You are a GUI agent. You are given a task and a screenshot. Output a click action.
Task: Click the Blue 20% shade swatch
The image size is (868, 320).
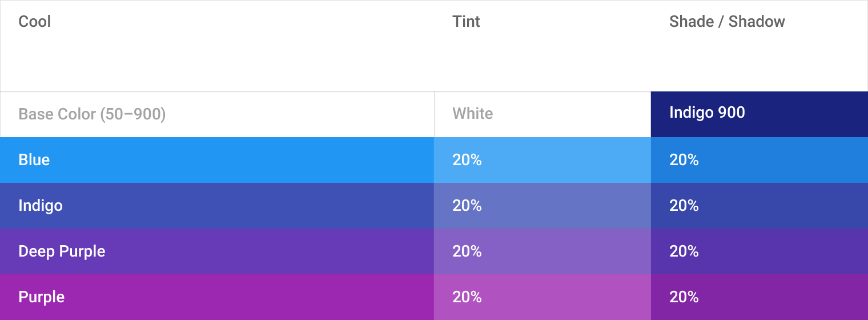tap(759, 160)
